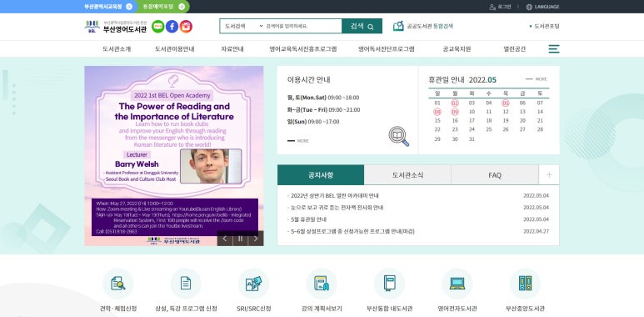The height and width of the screenshot is (317, 644).
Task: Click date 31 in the calendar
Action: pyautogui.click(x=472, y=139)
